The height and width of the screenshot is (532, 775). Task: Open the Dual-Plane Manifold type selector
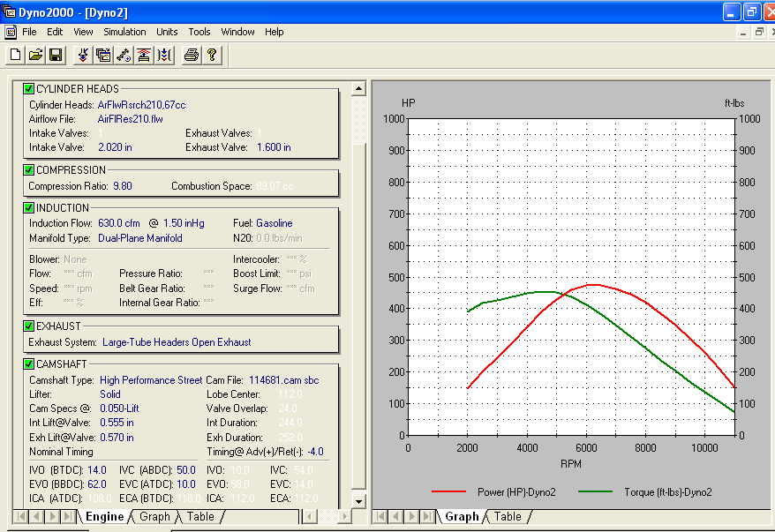coord(141,238)
